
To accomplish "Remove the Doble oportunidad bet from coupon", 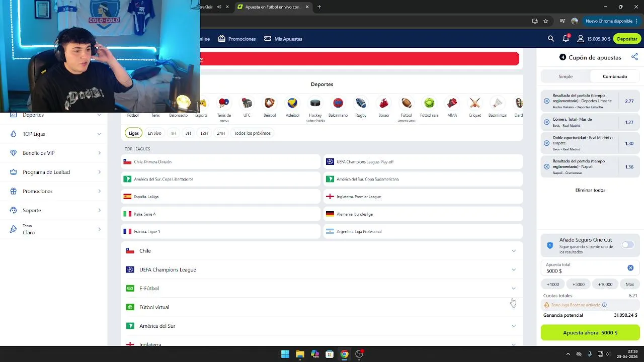I will tap(547, 143).
